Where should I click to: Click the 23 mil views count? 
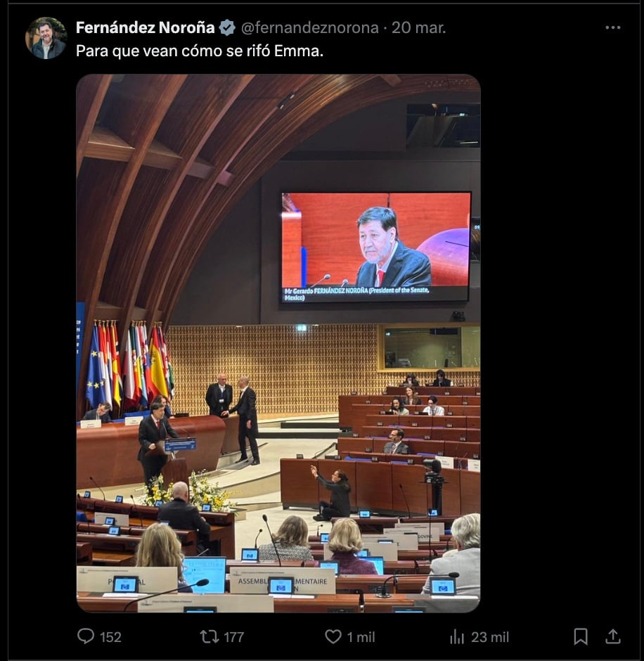(x=490, y=637)
